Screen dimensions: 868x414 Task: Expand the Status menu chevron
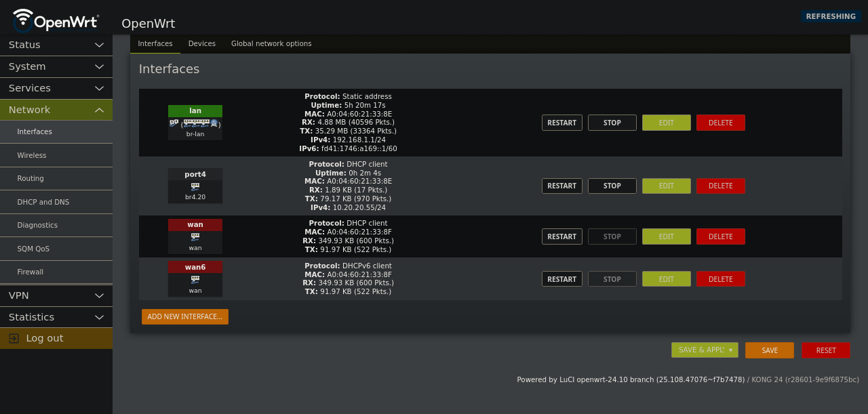(x=99, y=45)
